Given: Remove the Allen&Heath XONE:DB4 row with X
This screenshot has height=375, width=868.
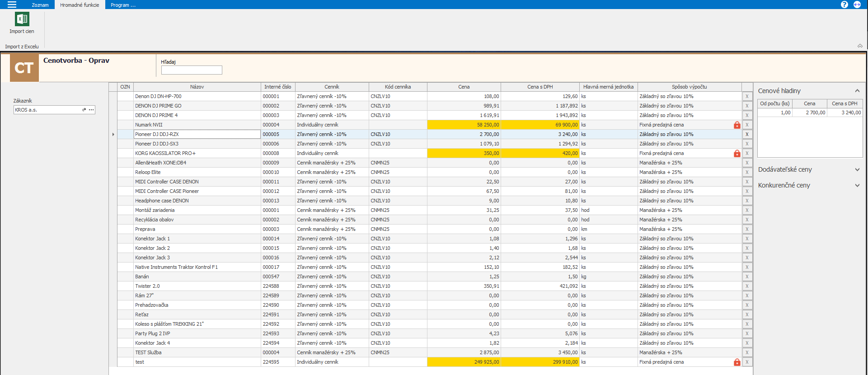Looking at the screenshot, I should pyautogui.click(x=747, y=163).
